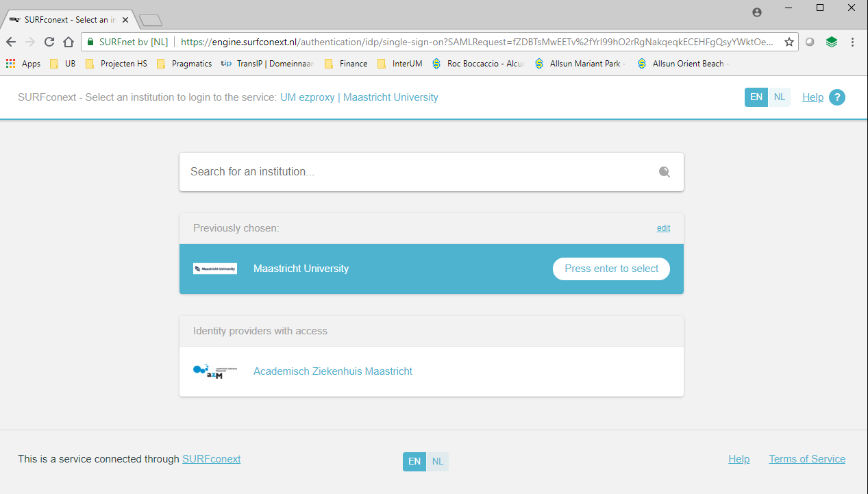Switch footer language to NL
Screen dimensions: 868x494
[438, 462]
